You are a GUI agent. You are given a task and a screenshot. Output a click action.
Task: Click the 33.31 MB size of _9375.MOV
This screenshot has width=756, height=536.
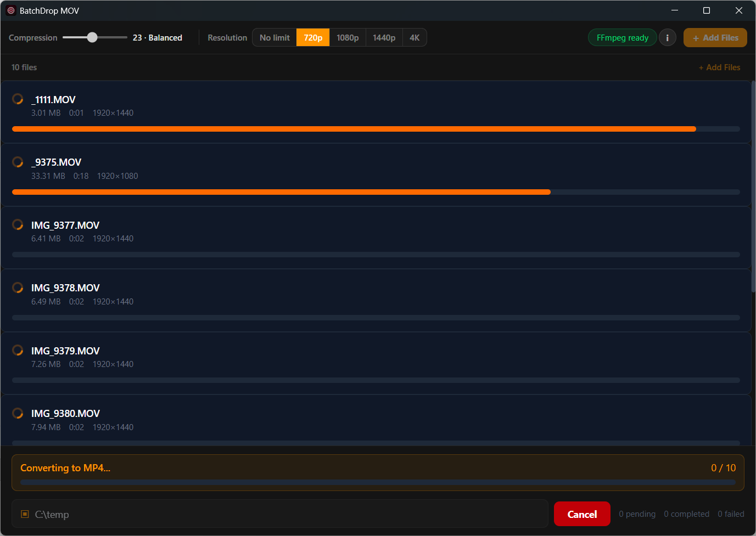coord(48,176)
